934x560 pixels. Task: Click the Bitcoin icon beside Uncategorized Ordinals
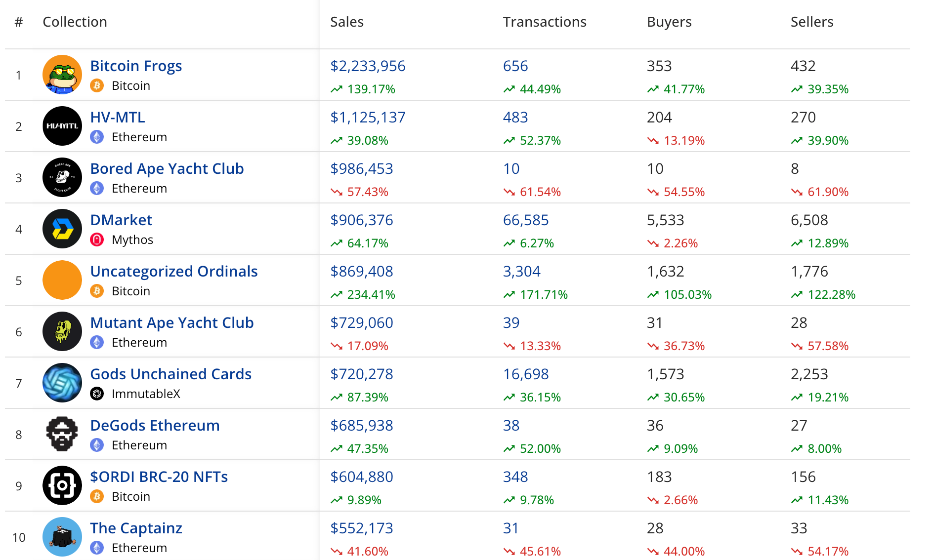(97, 291)
